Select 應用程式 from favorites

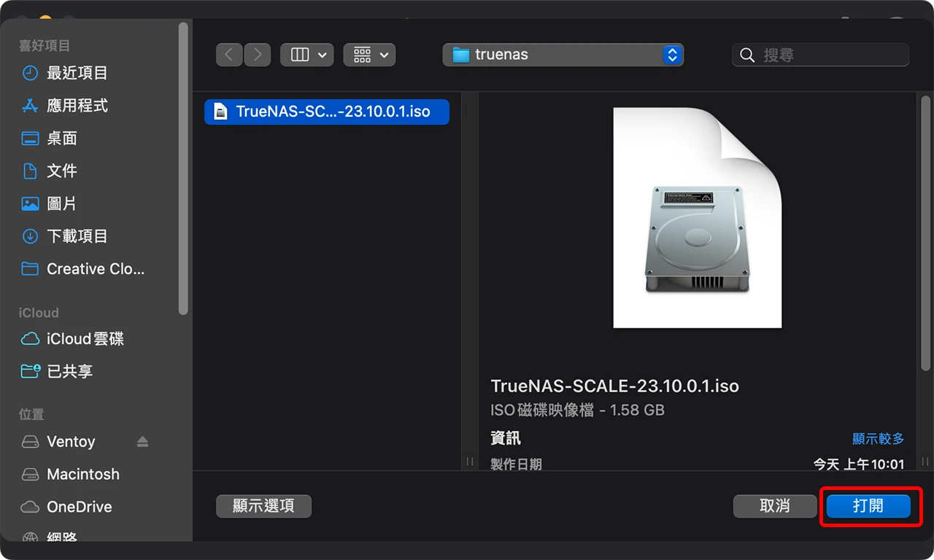77,106
